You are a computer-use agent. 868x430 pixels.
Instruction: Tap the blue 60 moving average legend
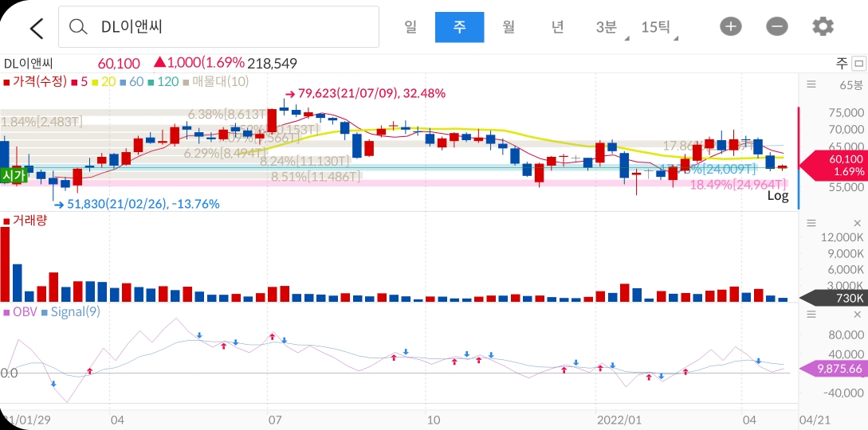132,82
